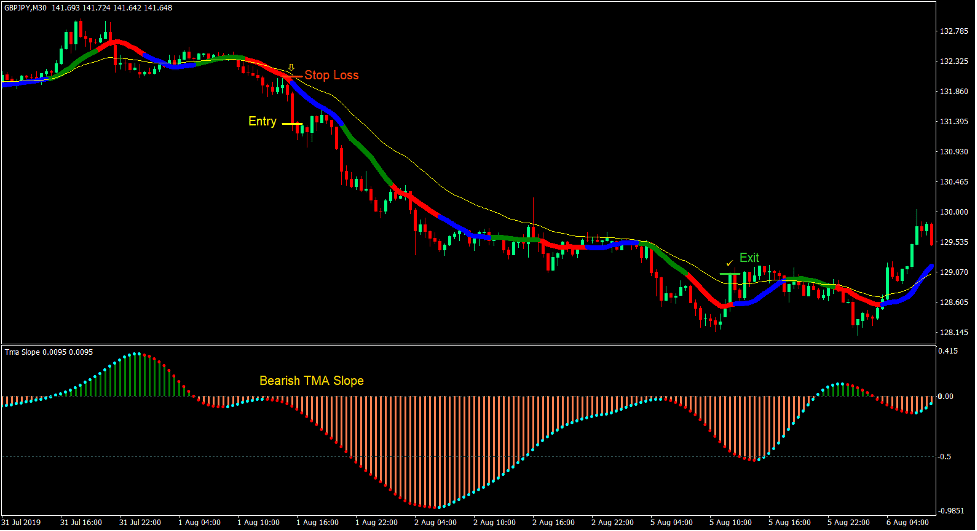Select the yellow Entry label
The image size is (977, 531).
(x=262, y=122)
